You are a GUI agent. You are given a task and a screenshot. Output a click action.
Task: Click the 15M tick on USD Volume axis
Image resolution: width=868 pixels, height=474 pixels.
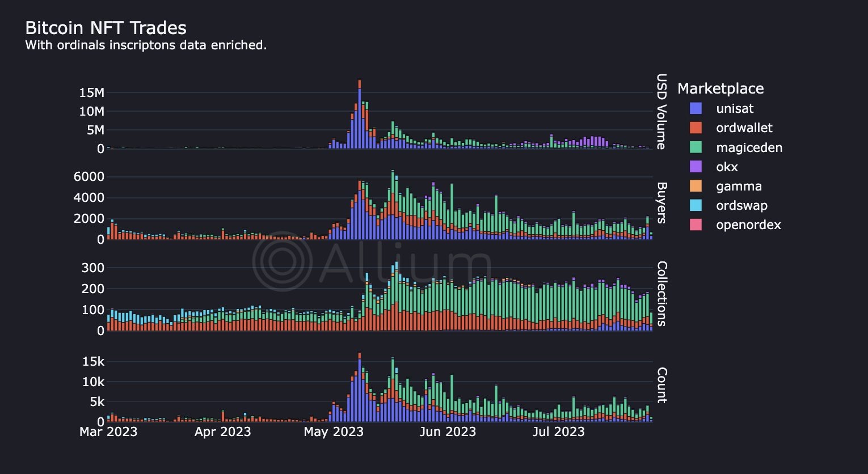click(91, 92)
